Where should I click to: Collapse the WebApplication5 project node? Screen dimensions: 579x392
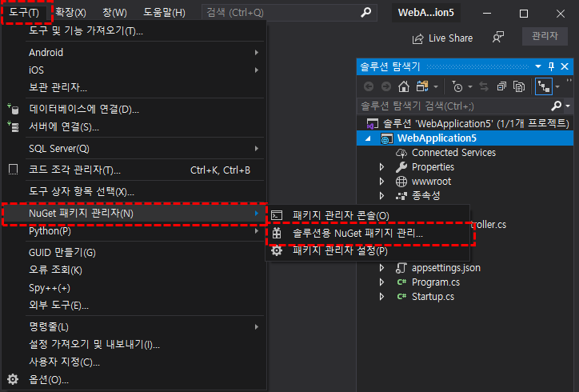[x=368, y=138]
